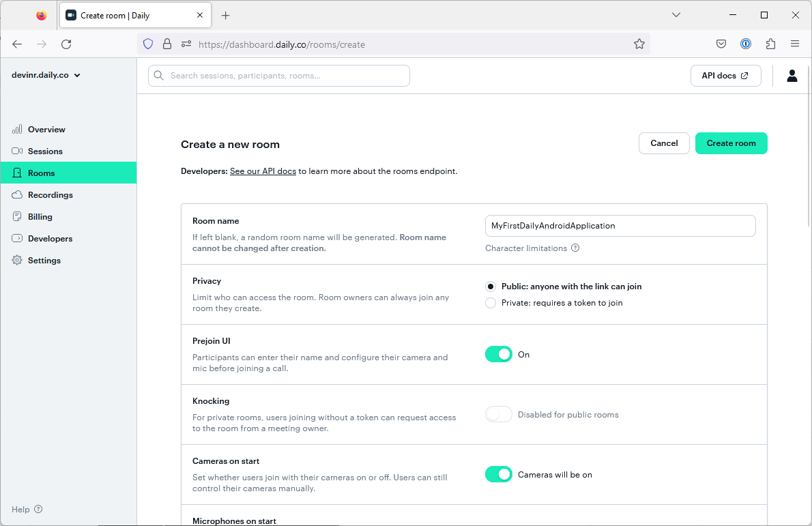The image size is (812, 526).
Task: Open API docs button in header
Action: click(x=725, y=76)
